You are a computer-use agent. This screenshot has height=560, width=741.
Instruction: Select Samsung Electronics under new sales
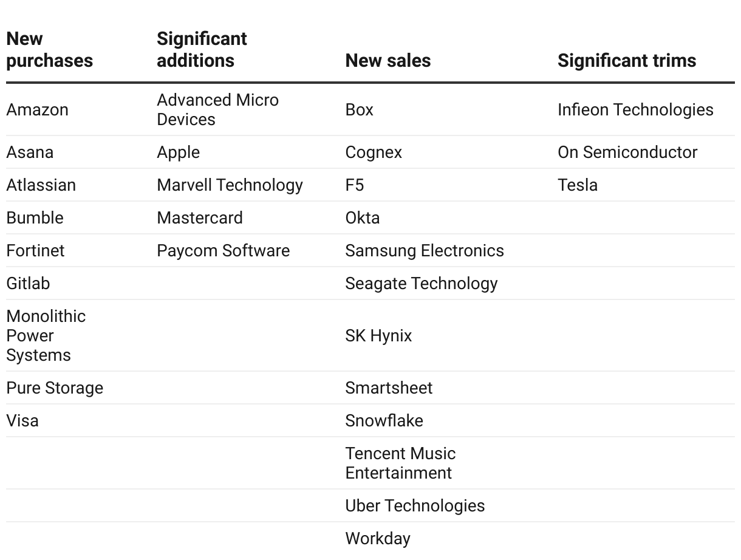[x=424, y=251]
